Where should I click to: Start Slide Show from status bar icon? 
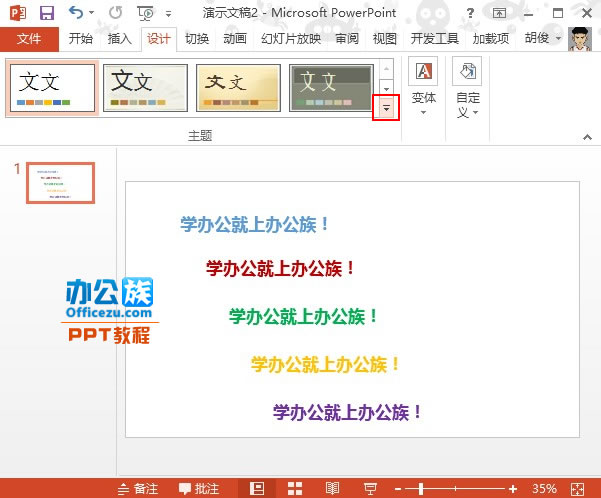point(370,489)
